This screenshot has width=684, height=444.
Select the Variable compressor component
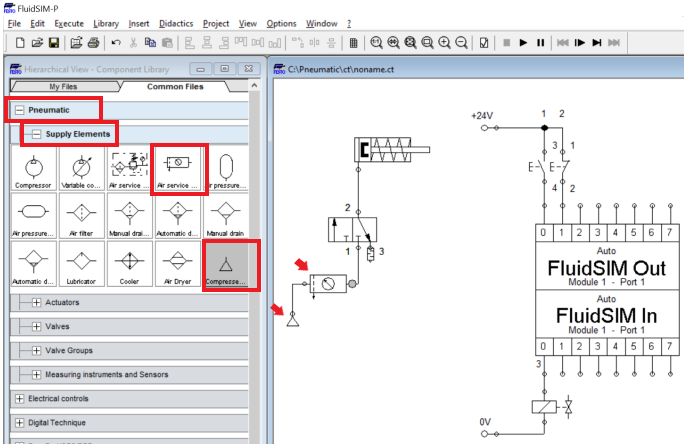click(82, 169)
